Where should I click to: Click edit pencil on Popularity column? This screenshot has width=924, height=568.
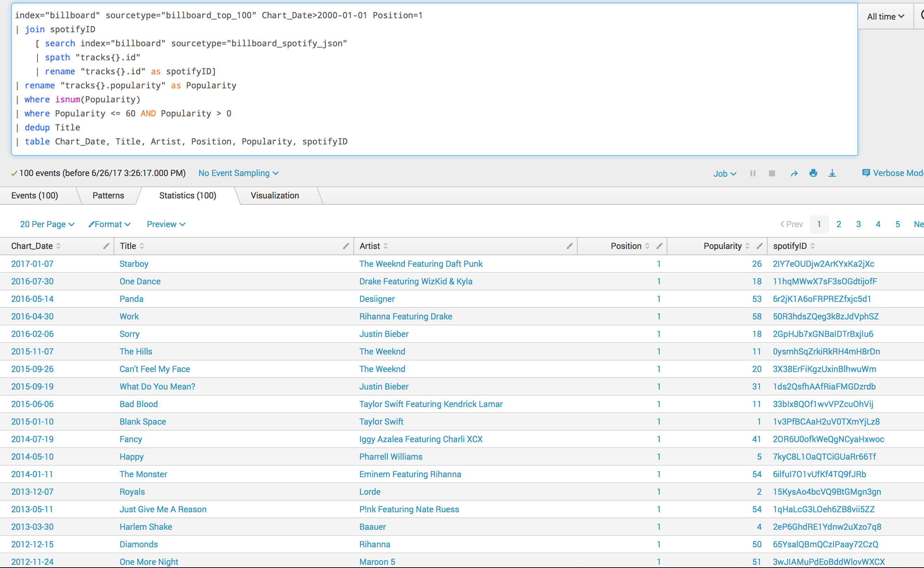coord(760,246)
